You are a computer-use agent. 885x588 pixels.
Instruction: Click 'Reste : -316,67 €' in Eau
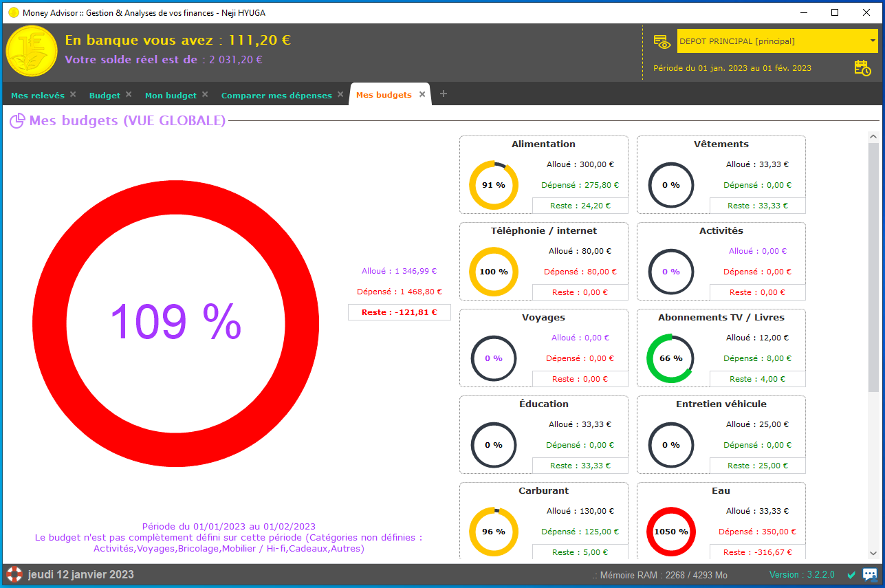757,552
